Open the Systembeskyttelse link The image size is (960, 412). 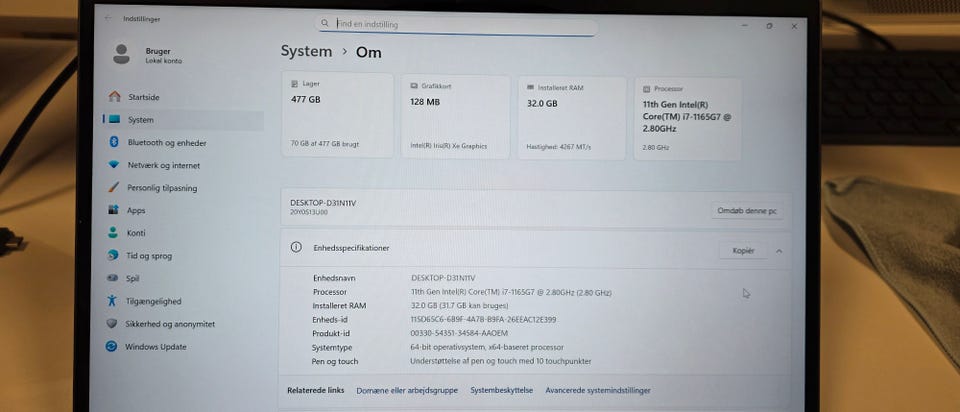click(501, 390)
